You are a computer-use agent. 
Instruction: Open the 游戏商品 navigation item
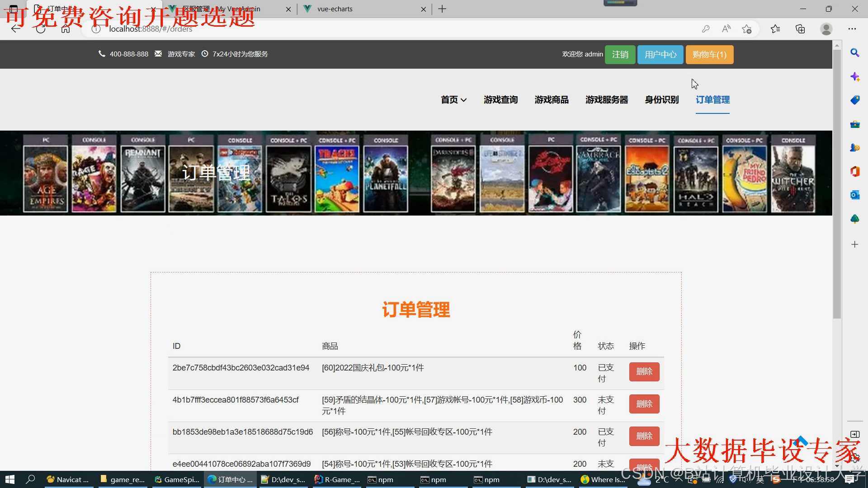coord(552,100)
